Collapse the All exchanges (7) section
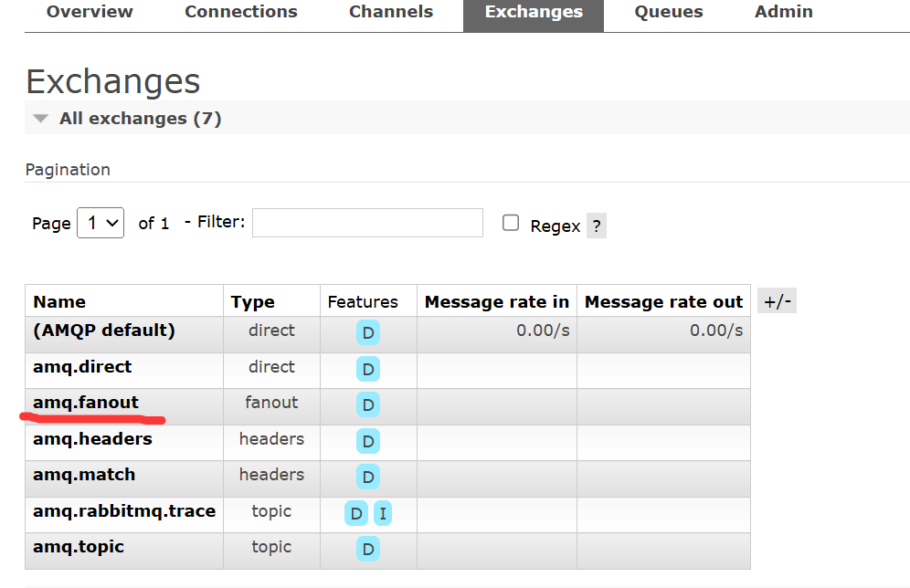Screen dimensions: 910x588 140,119
